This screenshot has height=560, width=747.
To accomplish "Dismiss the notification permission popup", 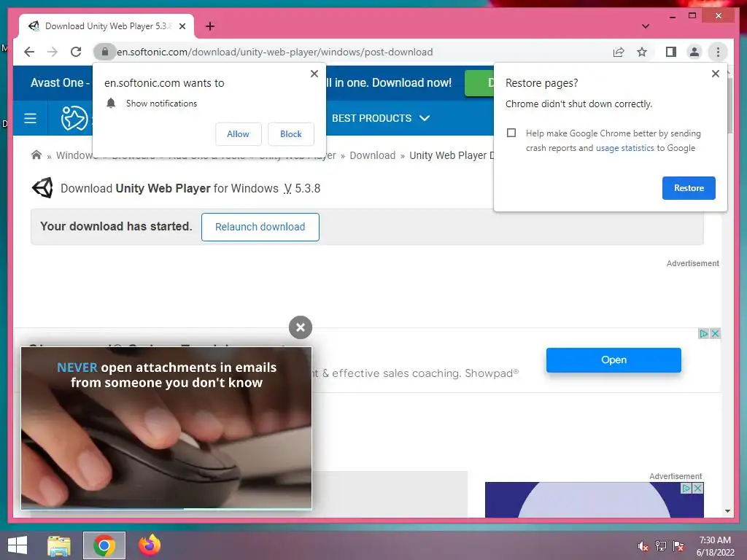I will coord(314,74).
